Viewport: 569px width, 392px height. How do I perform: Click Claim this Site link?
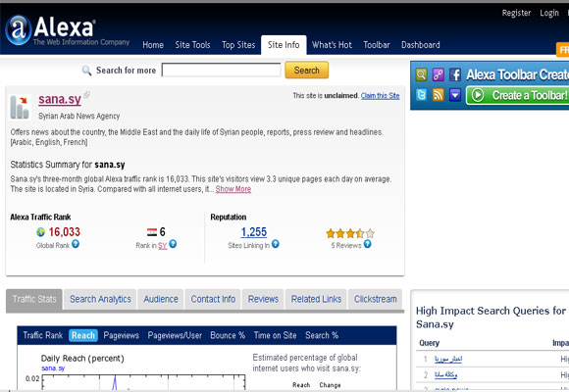(x=380, y=96)
